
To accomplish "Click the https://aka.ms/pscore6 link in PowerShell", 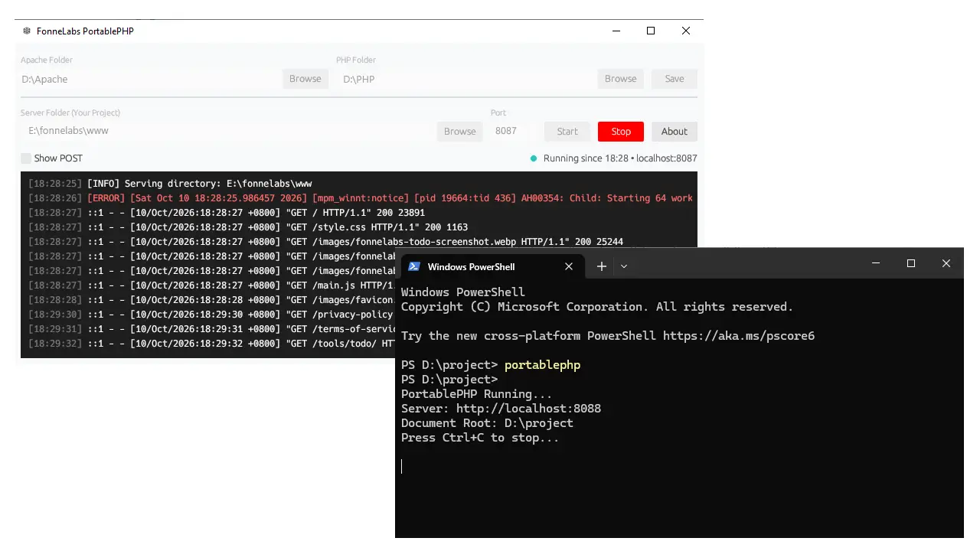I will (739, 336).
